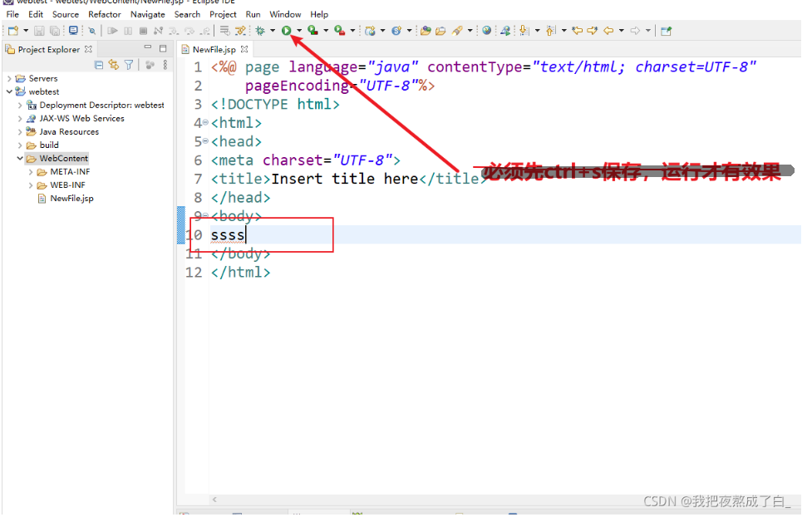The height and width of the screenshot is (517, 812).
Task: Save the file using the Save icon
Action: click(38, 31)
